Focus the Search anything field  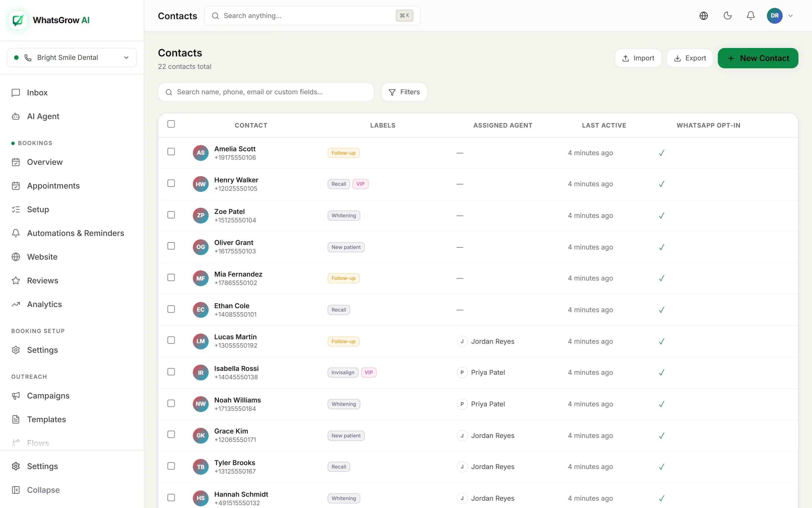(x=312, y=16)
